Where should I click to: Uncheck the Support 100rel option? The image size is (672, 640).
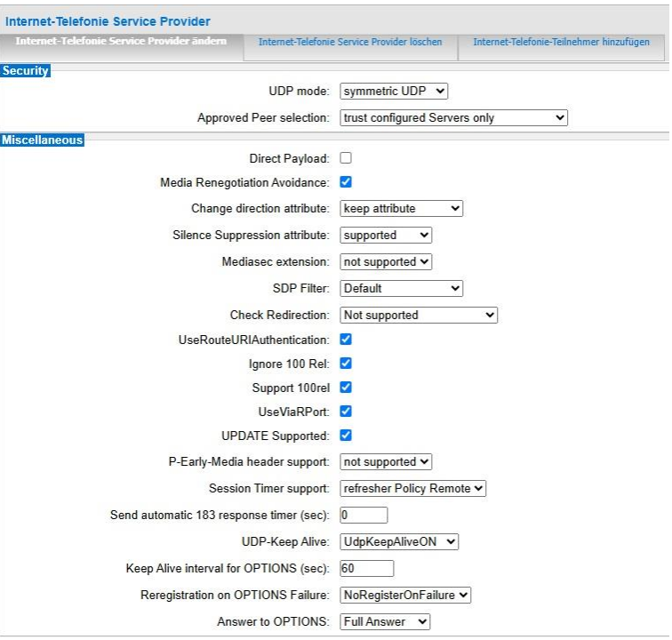point(346,388)
